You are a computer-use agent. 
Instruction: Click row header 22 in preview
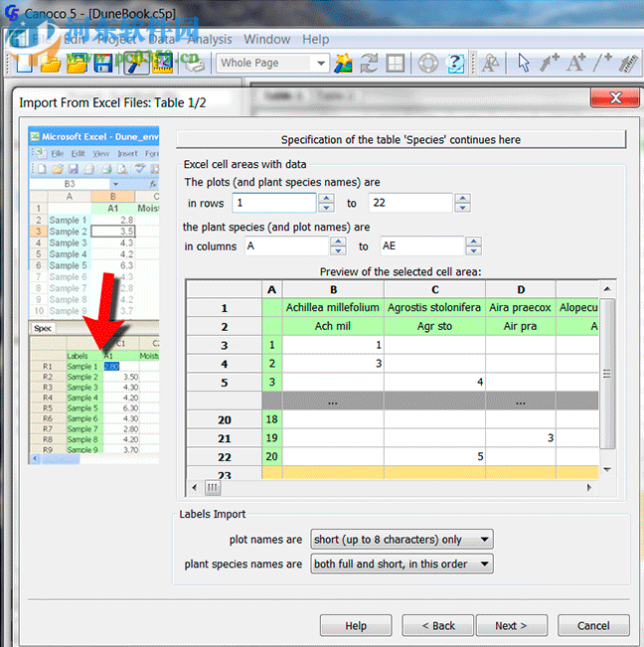click(224, 457)
